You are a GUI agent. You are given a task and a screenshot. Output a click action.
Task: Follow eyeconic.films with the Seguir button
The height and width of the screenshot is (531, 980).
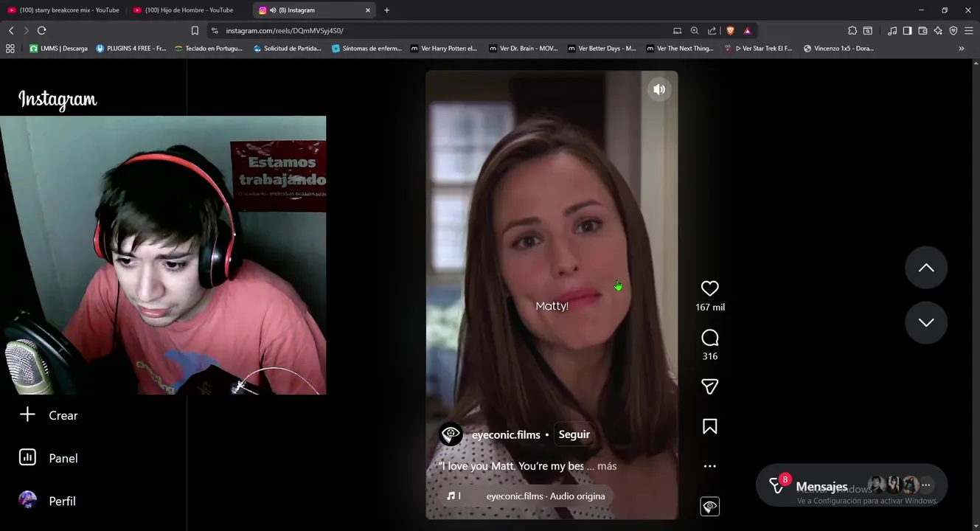tap(574, 434)
